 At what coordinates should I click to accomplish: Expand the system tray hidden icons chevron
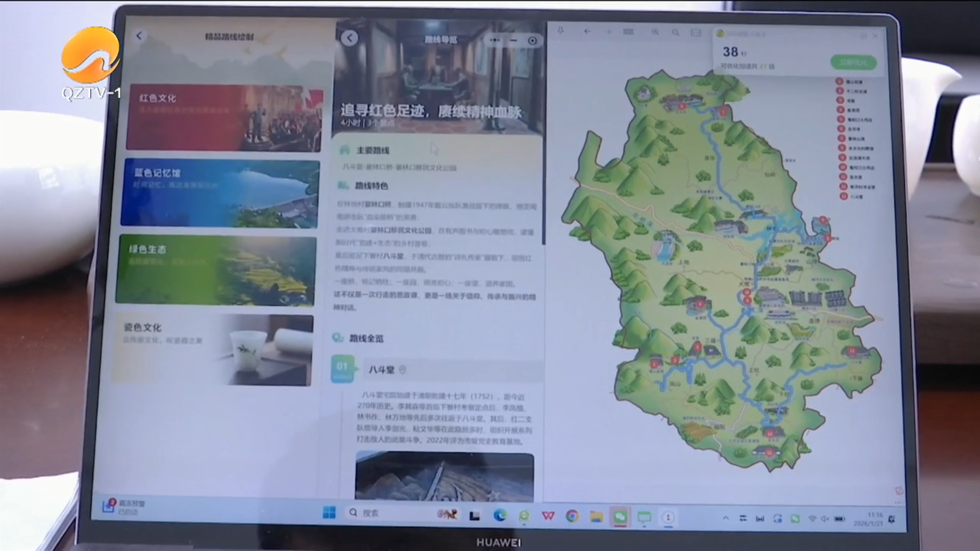click(725, 518)
